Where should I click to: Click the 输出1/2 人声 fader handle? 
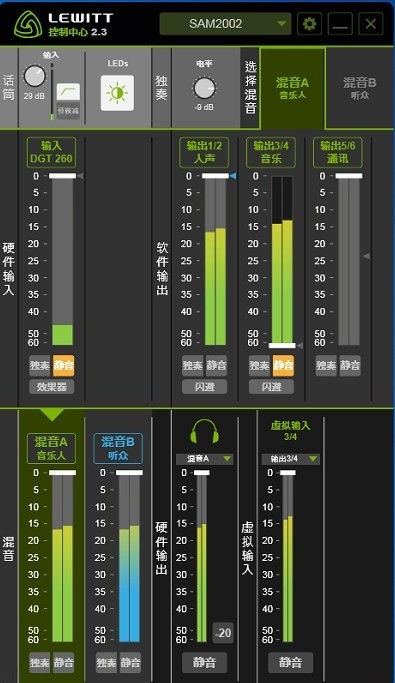coord(215,176)
